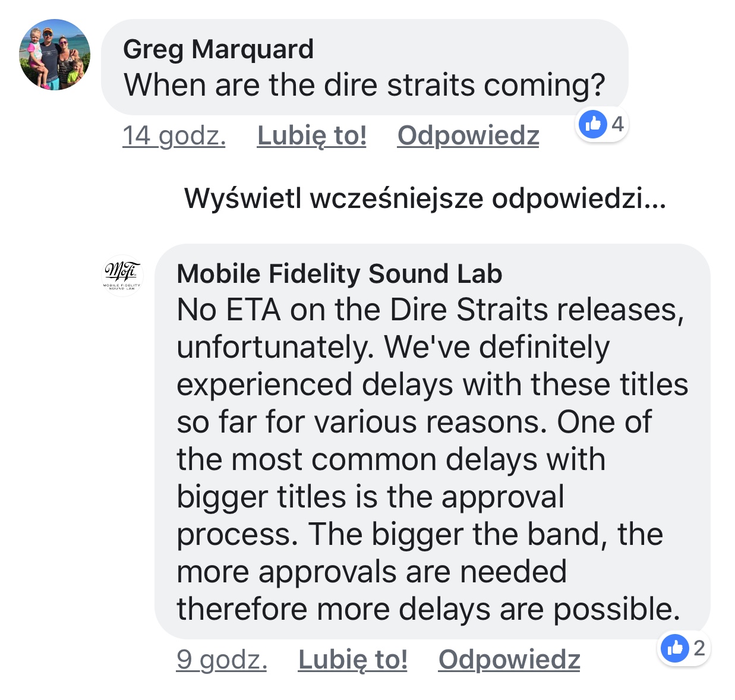Show the 2 reactions count on MoFi's reply
Viewport: 735px width, 700px height.
699,648
